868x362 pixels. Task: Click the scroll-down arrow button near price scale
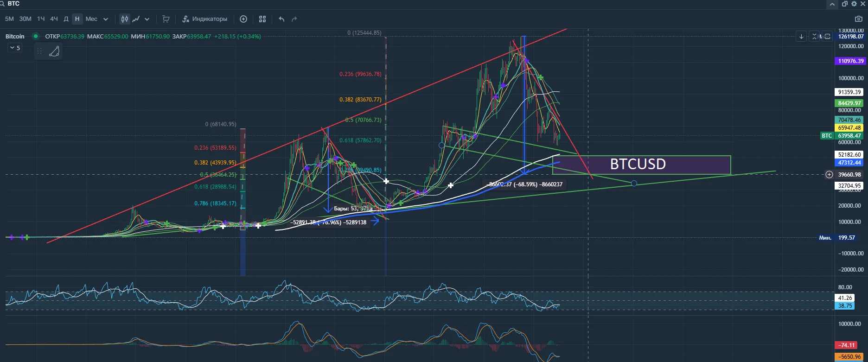click(x=801, y=36)
